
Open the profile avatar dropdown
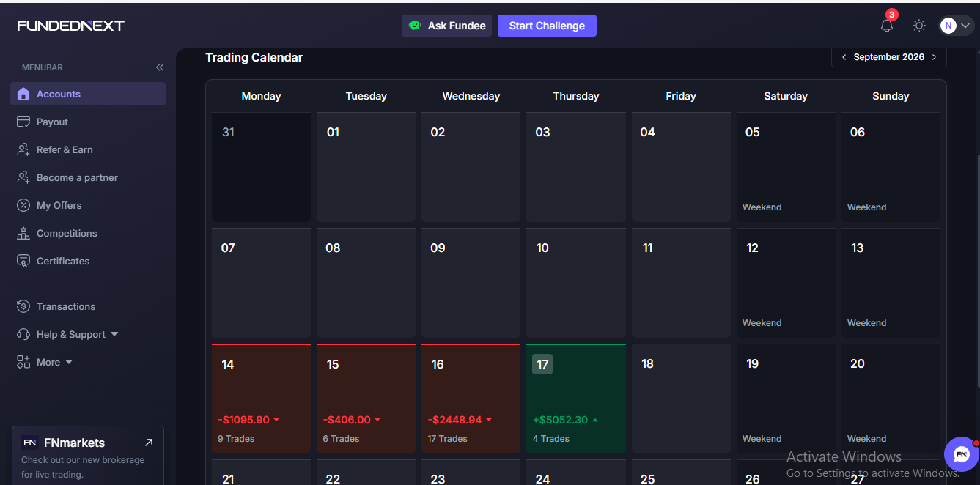pyautogui.click(x=956, y=26)
